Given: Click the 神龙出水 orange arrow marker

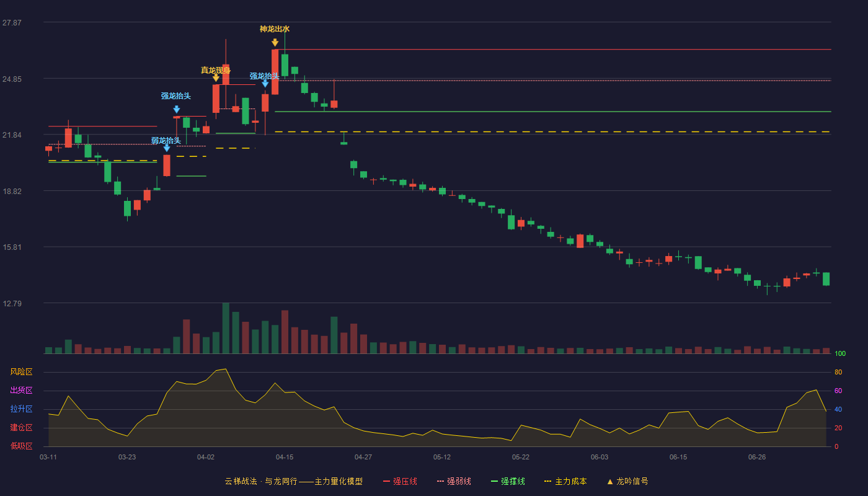Looking at the screenshot, I should pyautogui.click(x=275, y=43).
